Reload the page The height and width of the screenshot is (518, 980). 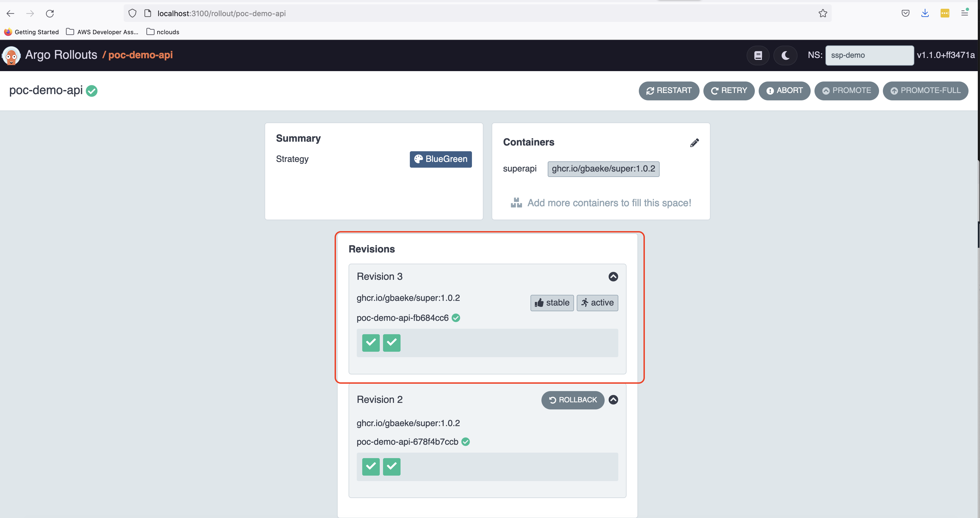pos(50,13)
